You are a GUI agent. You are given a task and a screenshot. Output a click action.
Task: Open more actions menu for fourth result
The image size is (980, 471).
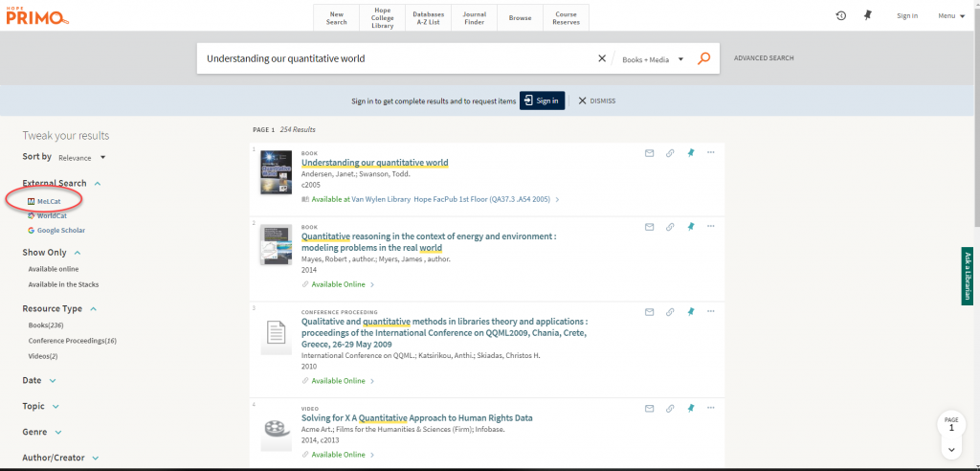coord(710,408)
